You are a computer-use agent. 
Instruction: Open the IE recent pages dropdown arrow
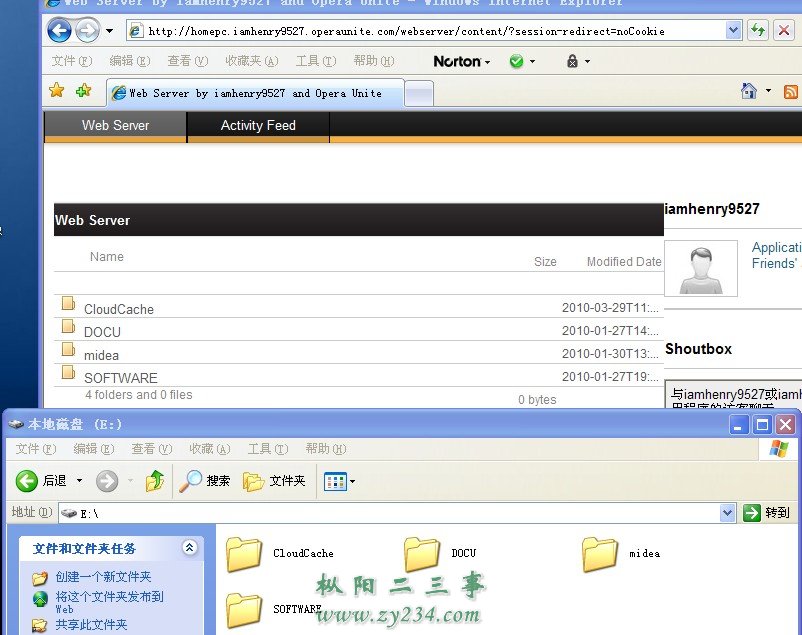[109, 31]
